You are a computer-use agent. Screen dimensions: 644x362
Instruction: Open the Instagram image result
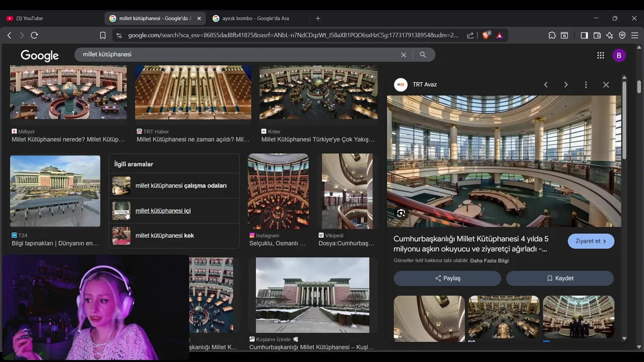(x=278, y=192)
